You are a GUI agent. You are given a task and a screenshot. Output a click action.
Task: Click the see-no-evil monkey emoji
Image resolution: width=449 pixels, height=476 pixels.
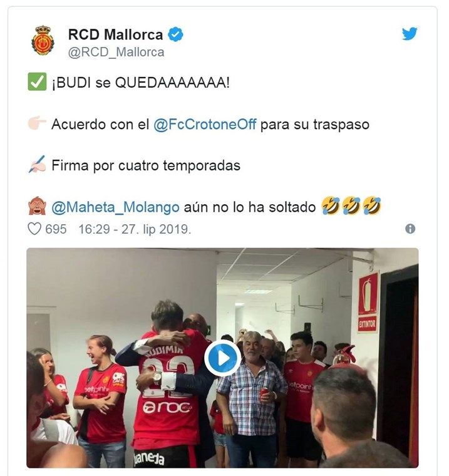point(37,206)
